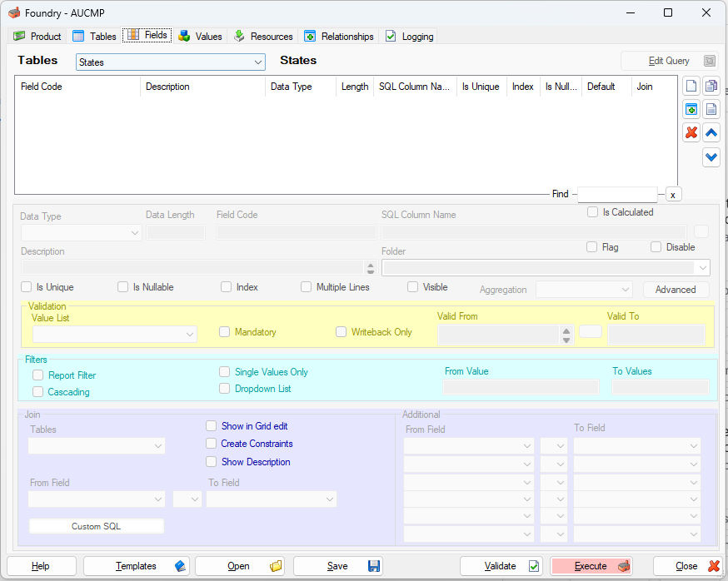Viewport: 728px width, 581px height.
Task: Toggle the Is Nullable checkbox
Action: pos(122,287)
